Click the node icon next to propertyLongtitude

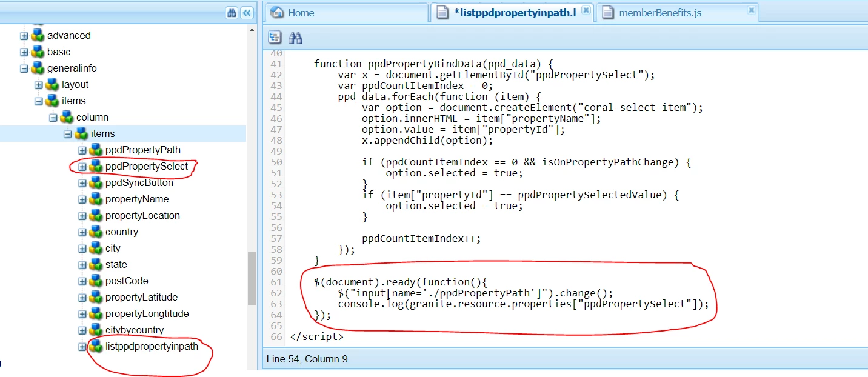tap(96, 313)
